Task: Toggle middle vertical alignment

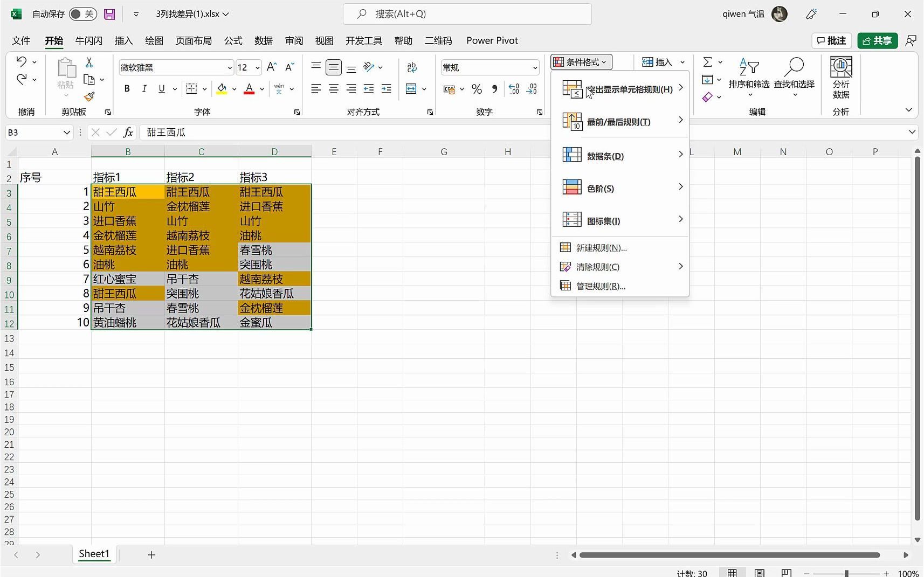Action: pyautogui.click(x=334, y=67)
